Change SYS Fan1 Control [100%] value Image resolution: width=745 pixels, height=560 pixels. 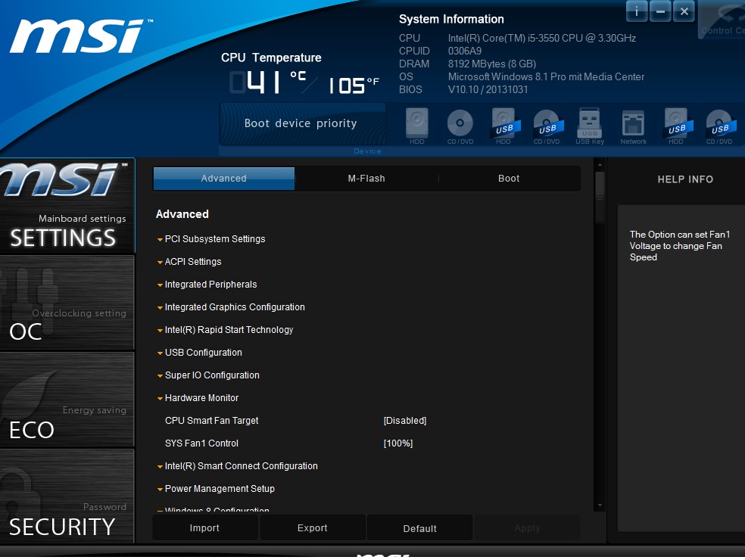pyautogui.click(x=398, y=443)
